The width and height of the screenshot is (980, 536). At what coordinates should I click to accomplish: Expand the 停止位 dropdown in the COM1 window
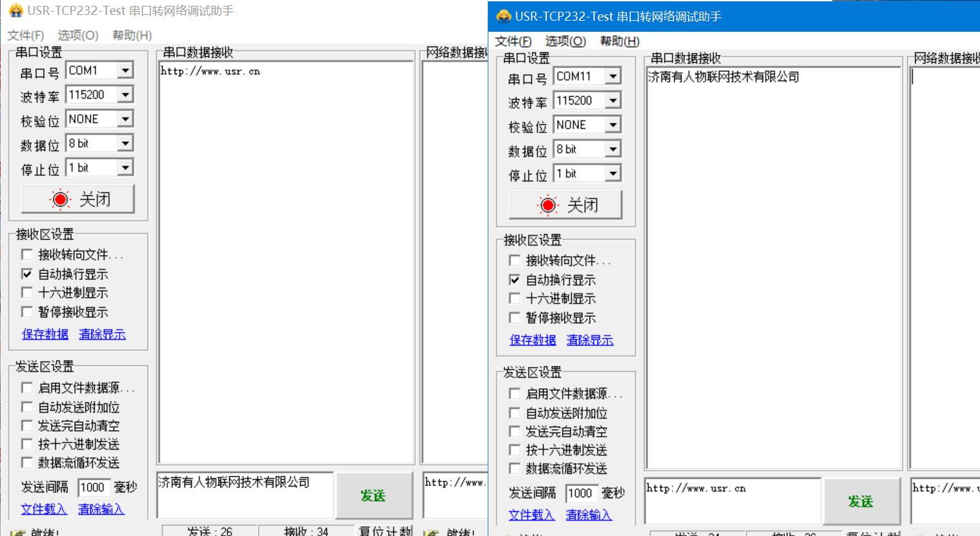[125, 168]
